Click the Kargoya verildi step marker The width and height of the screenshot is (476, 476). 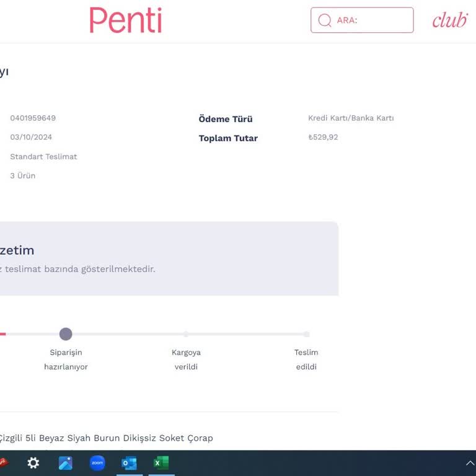click(186, 334)
